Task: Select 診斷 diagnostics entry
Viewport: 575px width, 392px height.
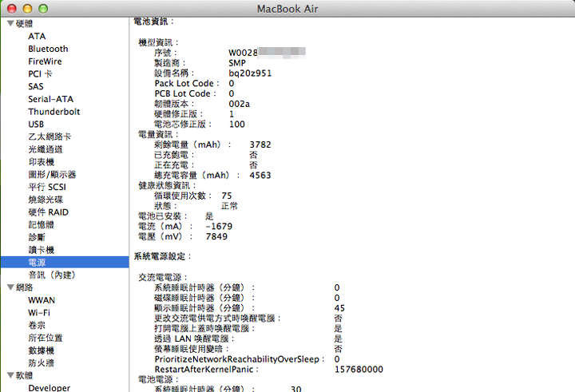Action: click(37, 237)
